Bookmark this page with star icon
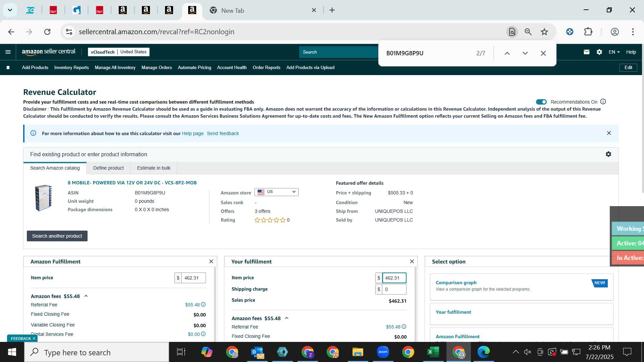The width and height of the screenshot is (644, 362). [x=544, y=32]
